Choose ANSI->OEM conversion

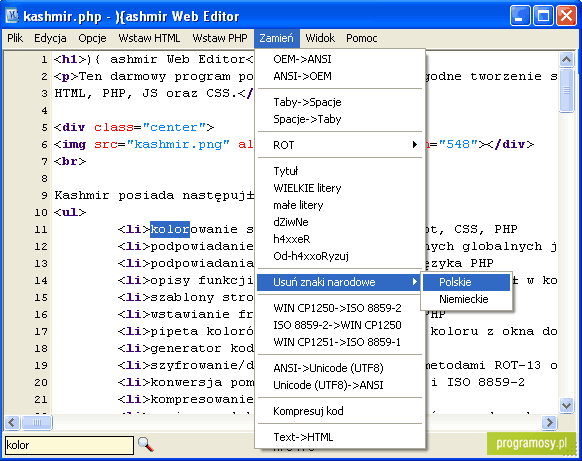(x=340, y=76)
